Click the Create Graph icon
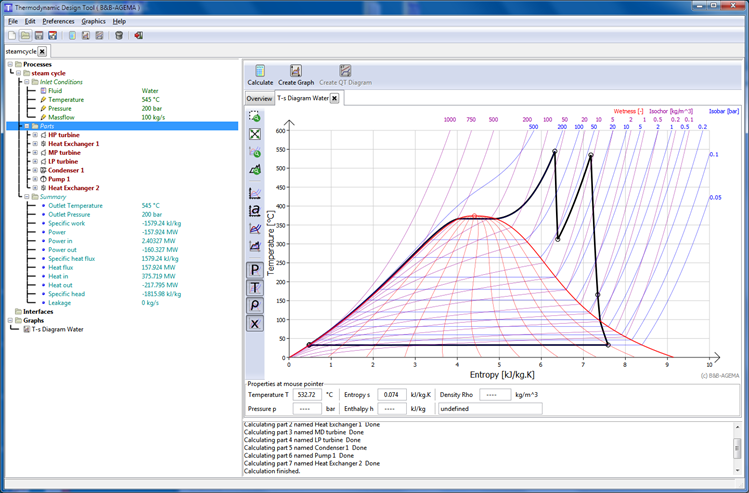The width and height of the screenshot is (749, 493). click(x=296, y=71)
